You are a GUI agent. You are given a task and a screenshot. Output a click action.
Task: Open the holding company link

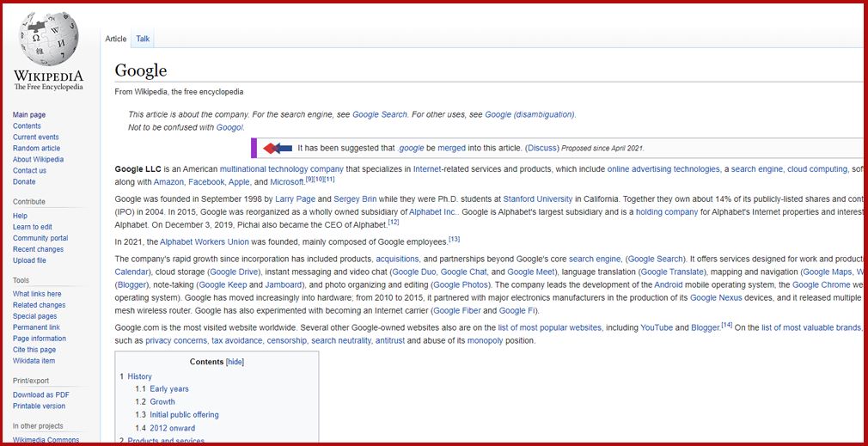[667, 211]
